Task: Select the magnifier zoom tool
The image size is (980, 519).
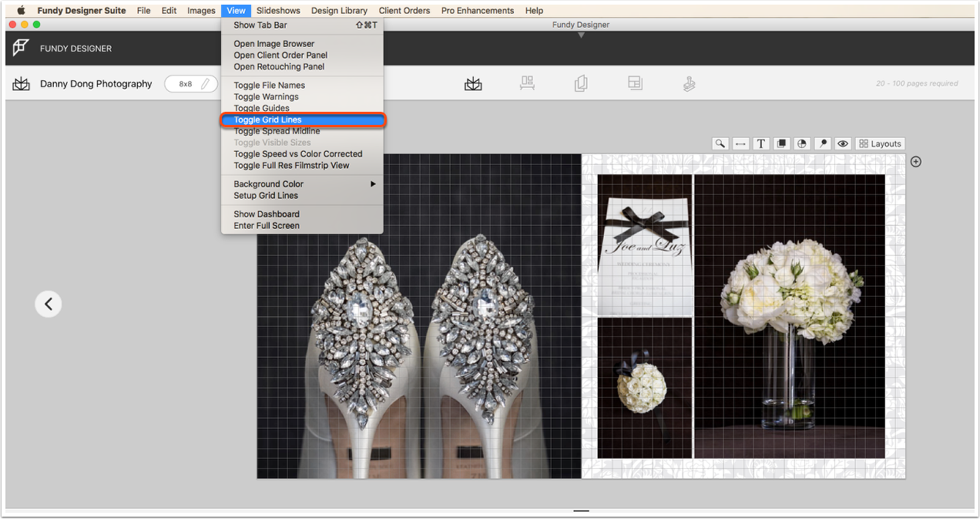Action: point(720,143)
